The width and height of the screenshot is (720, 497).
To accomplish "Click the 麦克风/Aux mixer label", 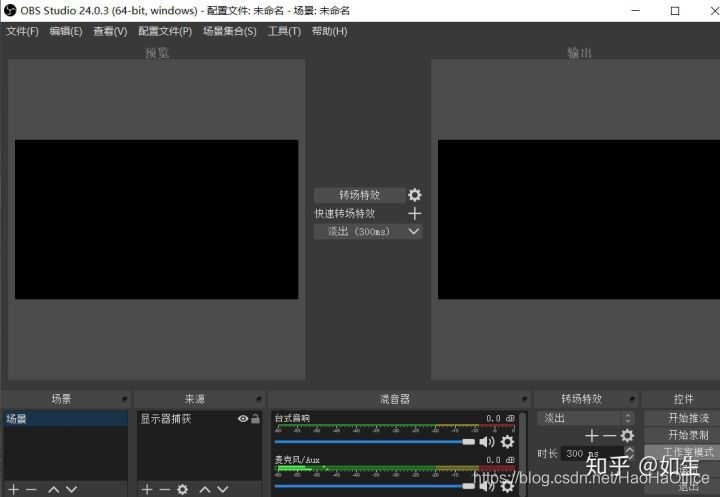I will pyautogui.click(x=297, y=460).
